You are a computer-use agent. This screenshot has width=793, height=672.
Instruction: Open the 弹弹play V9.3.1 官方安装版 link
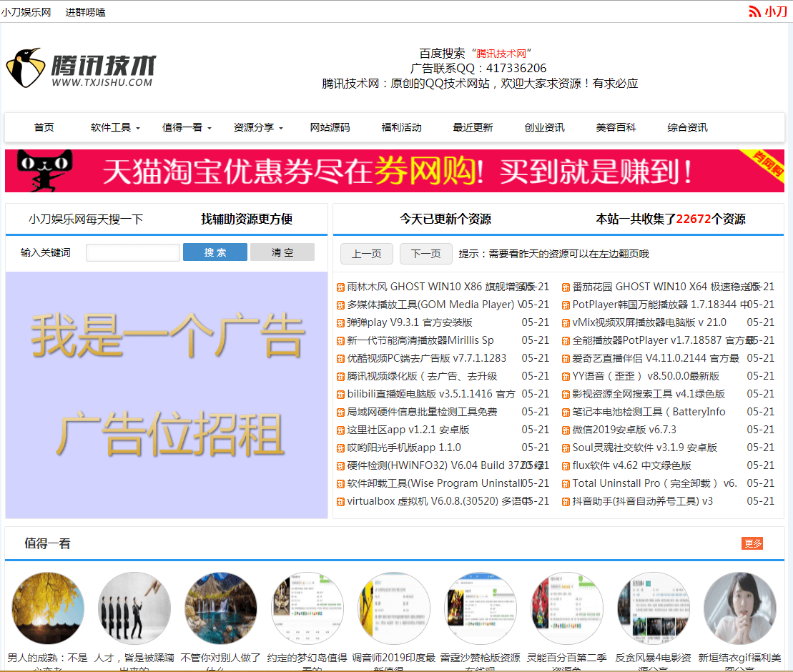(408, 322)
